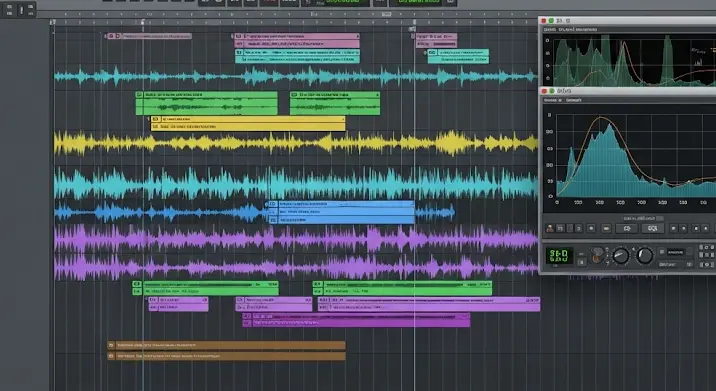Click the knob beside the small black readout
Screen dimensions: 716x391
coord(645,255)
